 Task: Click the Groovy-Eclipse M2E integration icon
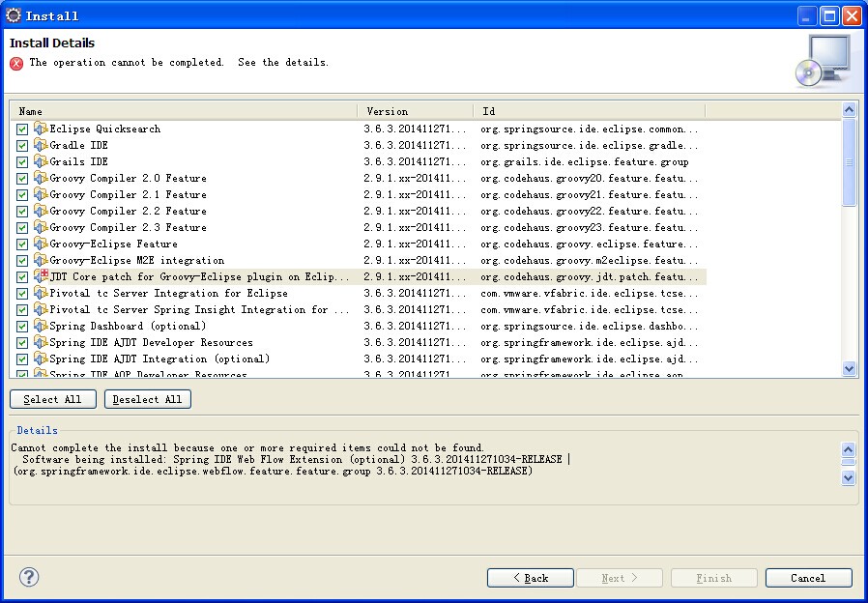41,260
